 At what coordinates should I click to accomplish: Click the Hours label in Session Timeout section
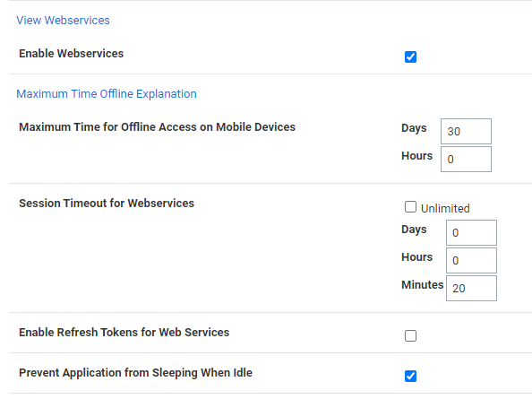(417, 257)
